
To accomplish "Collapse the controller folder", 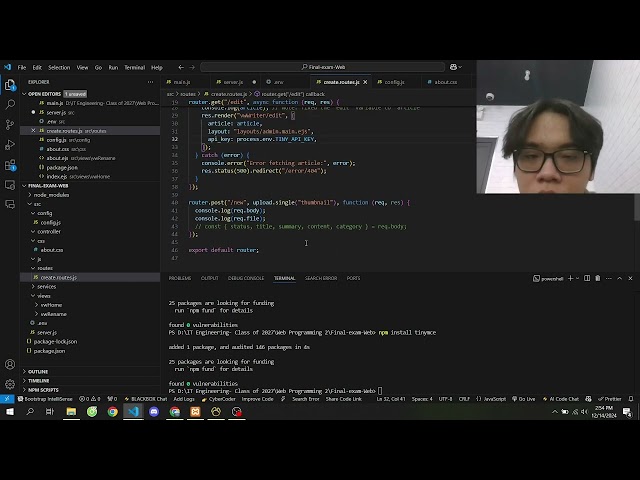I will pyautogui.click(x=49, y=232).
